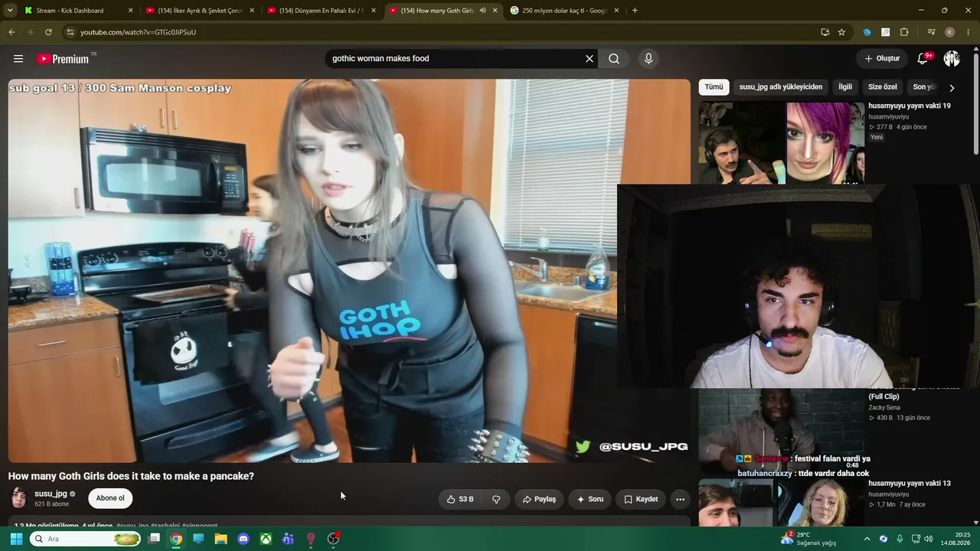The height and width of the screenshot is (551, 980).
Task: Open the YouTube account avatar menu
Action: 952,59
